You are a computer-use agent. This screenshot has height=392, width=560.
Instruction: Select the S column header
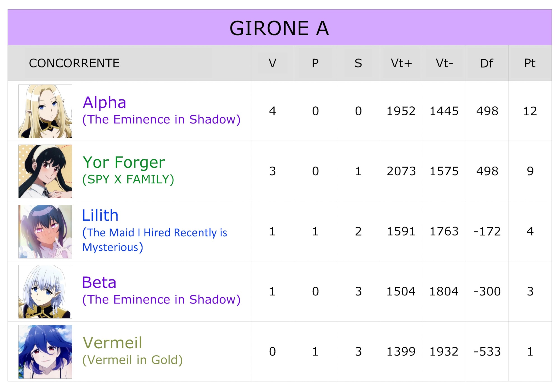click(x=358, y=63)
